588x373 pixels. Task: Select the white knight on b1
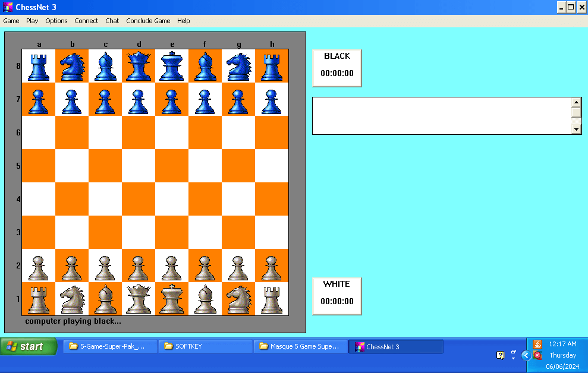(x=72, y=299)
